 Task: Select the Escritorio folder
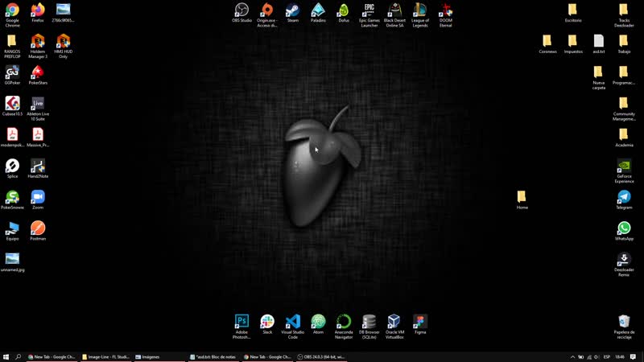pos(573,10)
